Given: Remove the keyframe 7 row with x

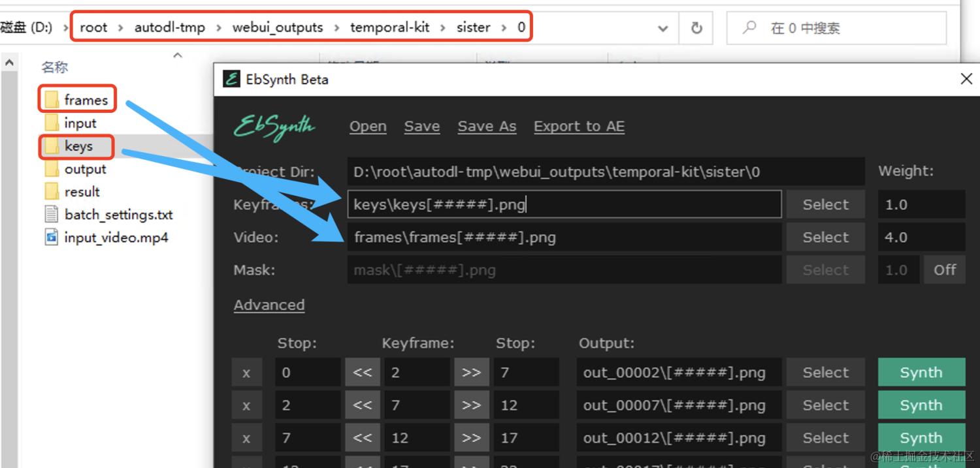Looking at the screenshot, I should [x=246, y=405].
